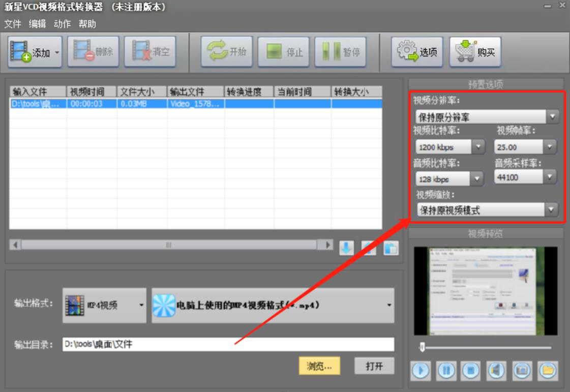Click the 停止 (Stop) toolbar button
570x392 pixels.
[284, 52]
